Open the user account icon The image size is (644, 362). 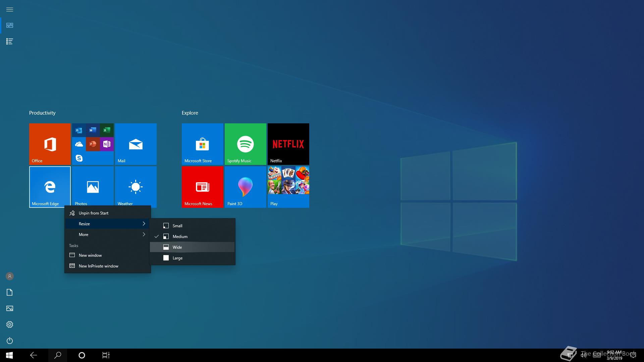pos(10,276)
